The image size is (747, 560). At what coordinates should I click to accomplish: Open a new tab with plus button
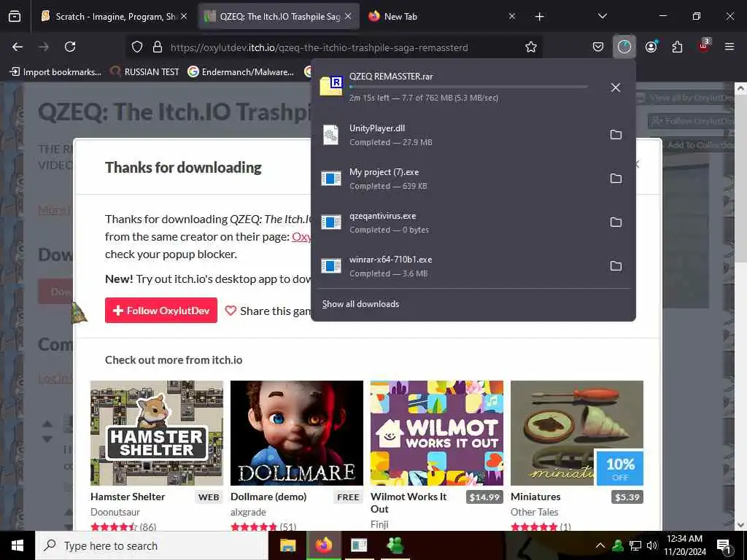tap(539, 17)
